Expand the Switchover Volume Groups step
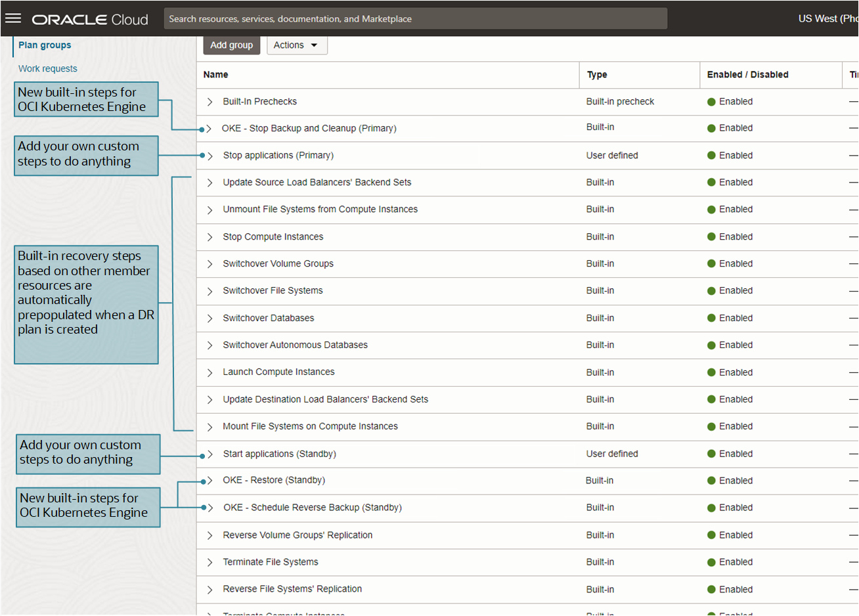The width and height of the screenshot is (859, 616). coord(209,263)
